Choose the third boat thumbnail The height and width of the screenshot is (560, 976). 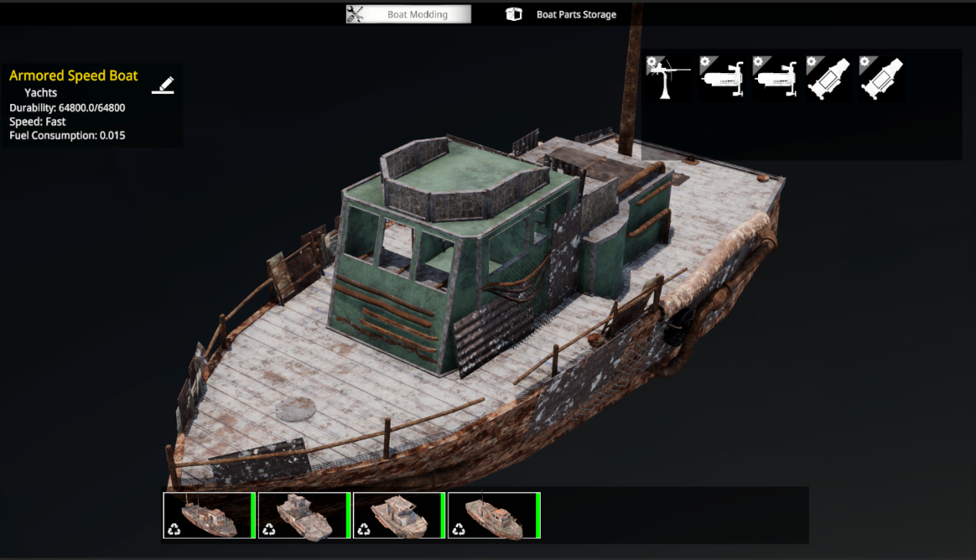398,515
